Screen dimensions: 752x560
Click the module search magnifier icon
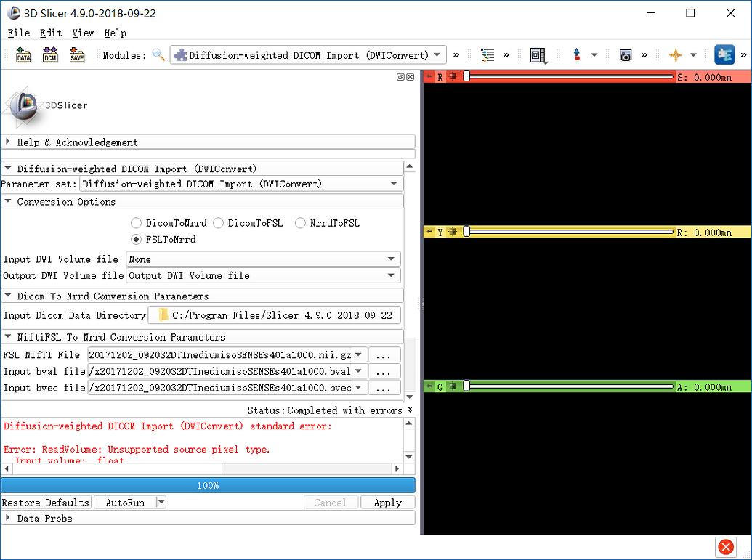click(158, 55)
